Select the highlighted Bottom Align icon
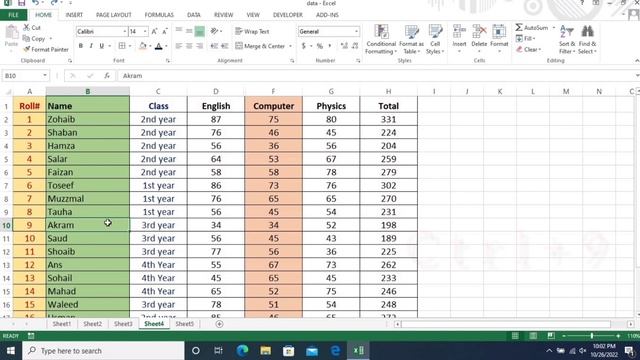Viewport: 640px width, 360px height. tap(199, 31)
